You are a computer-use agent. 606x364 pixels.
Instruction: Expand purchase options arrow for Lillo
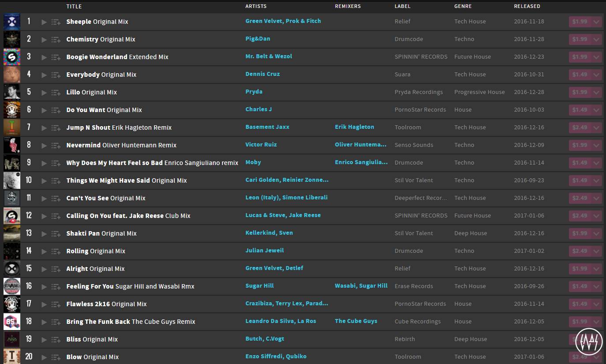click(x=597, y=92)
